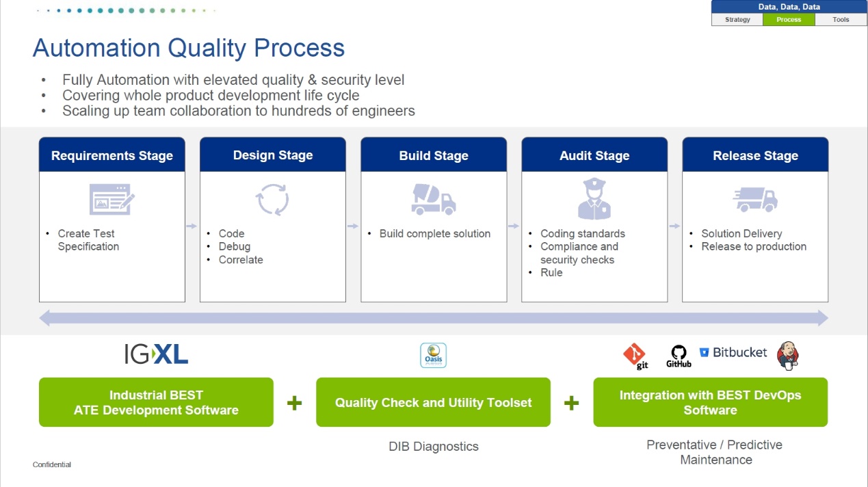The width and height of the screenshot is (868, 487).
Task: Select the Process tab
Action: pos(789,20)
